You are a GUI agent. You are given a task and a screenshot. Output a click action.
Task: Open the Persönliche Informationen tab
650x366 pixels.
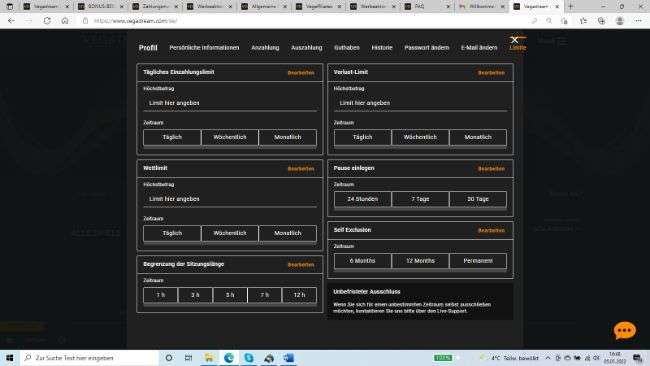tap(204, 48)
